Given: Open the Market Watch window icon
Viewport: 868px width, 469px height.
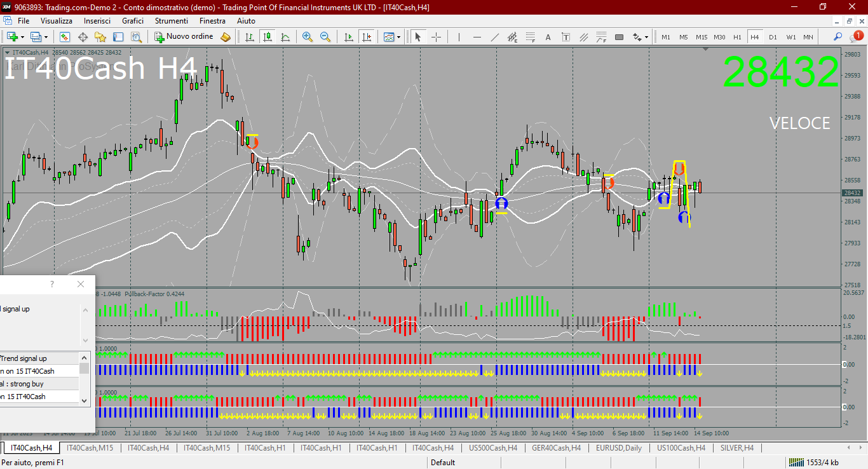Looking at the screenshot, I should coord(65,37).
